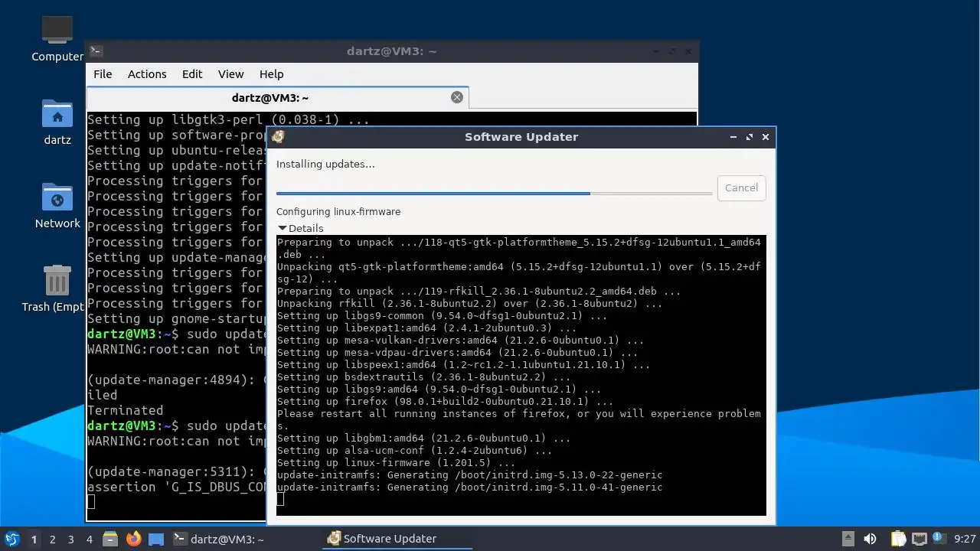This screenshot has height=551, width=980.
Task: Switch to virtual desktop 4
Action: point(89,540)
